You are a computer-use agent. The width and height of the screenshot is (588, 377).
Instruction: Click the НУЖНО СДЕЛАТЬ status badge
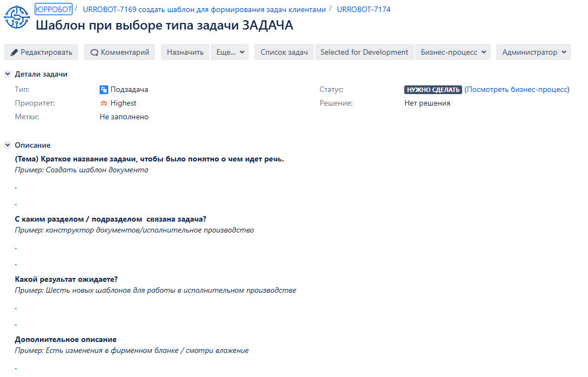[x=433, y=90]
